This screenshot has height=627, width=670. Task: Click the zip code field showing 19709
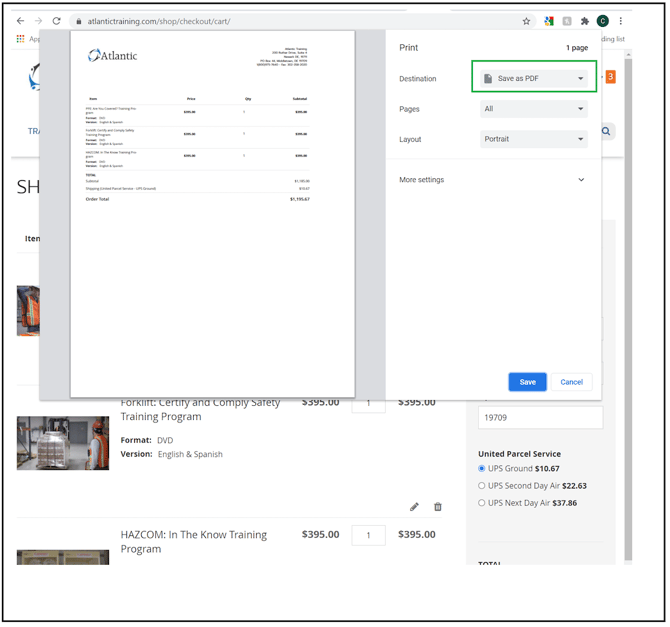(540, 418)
